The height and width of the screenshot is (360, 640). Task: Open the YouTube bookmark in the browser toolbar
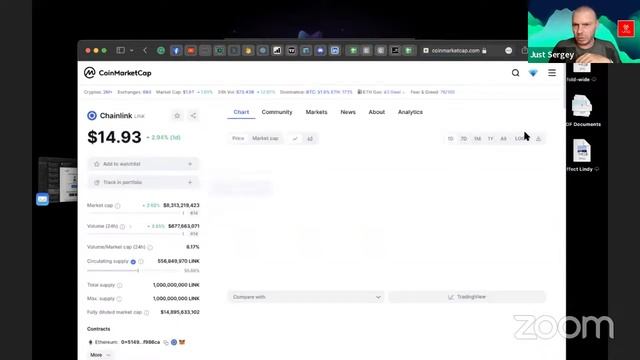191,51
